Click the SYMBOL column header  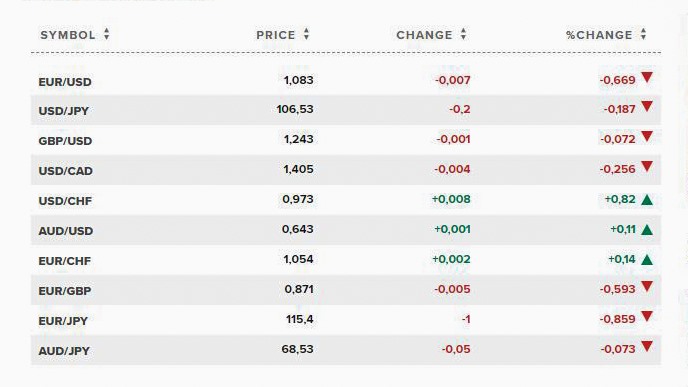[68, 35]
